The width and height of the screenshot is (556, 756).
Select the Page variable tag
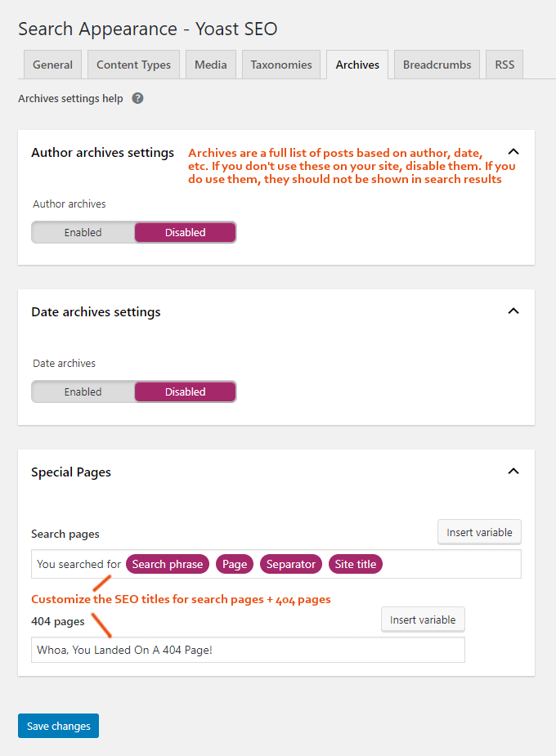tap(235, 564)
